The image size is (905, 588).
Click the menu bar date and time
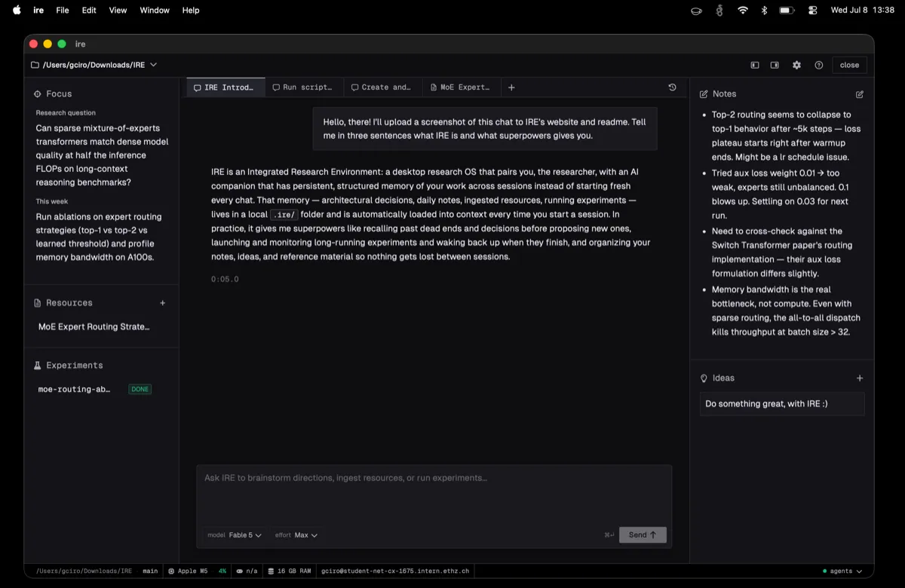point(862,11)
